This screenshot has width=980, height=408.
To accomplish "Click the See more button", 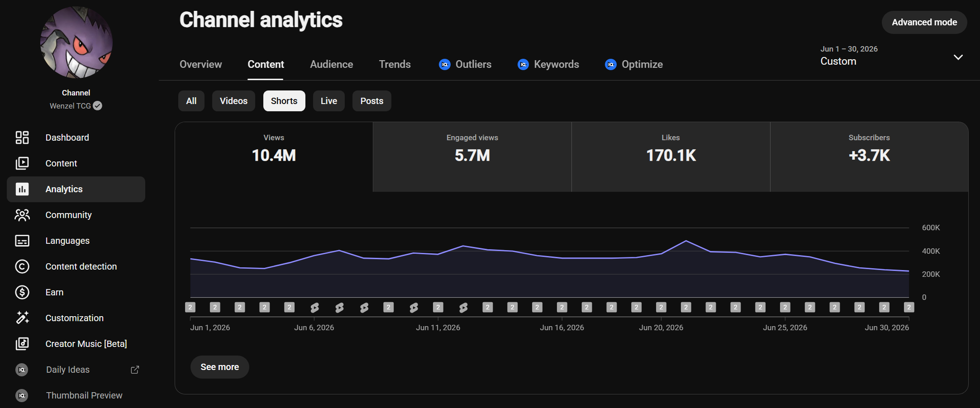I will tap(220, 367).
